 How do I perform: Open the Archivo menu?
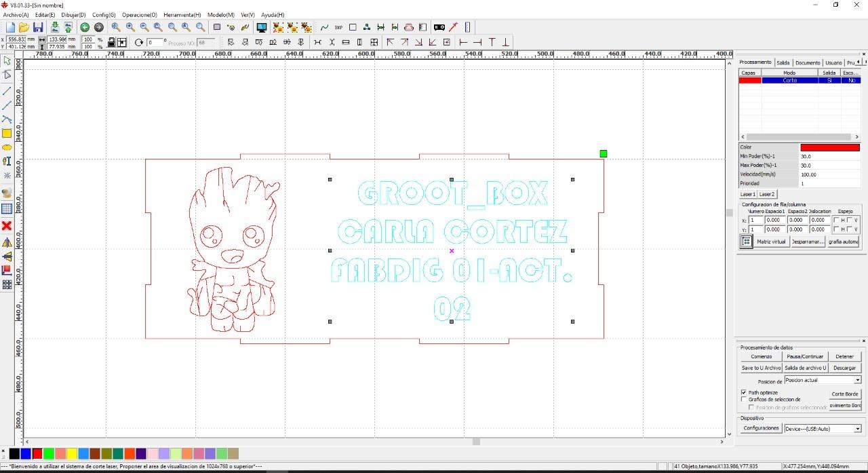pyautogui.click(x=16, y=14)
